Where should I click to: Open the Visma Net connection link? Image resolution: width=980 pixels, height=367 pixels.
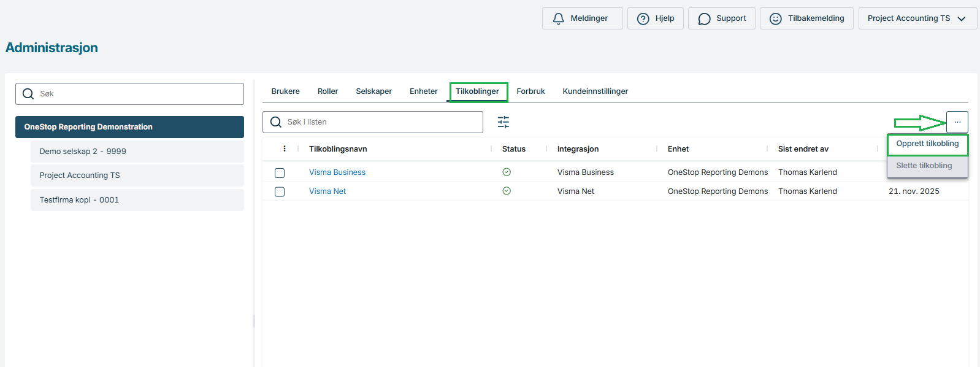327,191
